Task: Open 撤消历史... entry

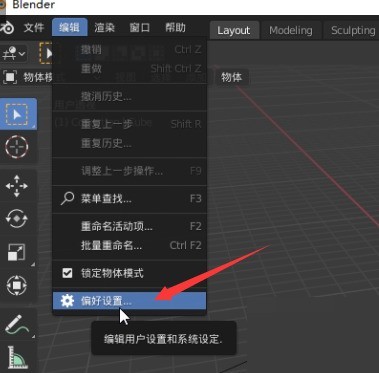Action: (130, 97)
